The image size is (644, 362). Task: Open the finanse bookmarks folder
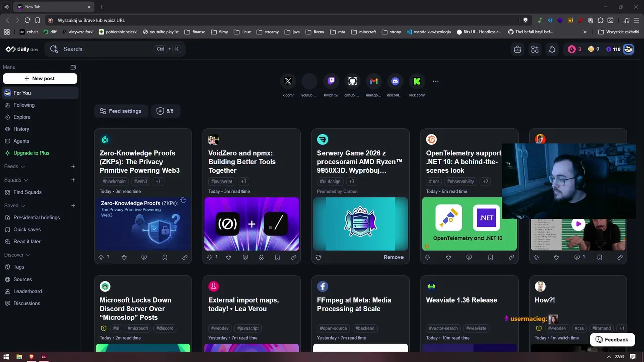[x=195, y=32]
